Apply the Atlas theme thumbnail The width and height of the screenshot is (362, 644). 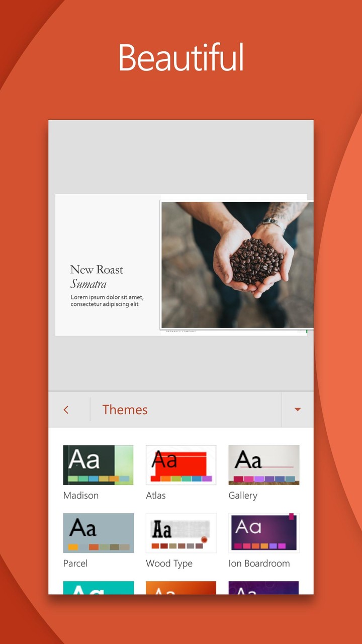point(181,465)
